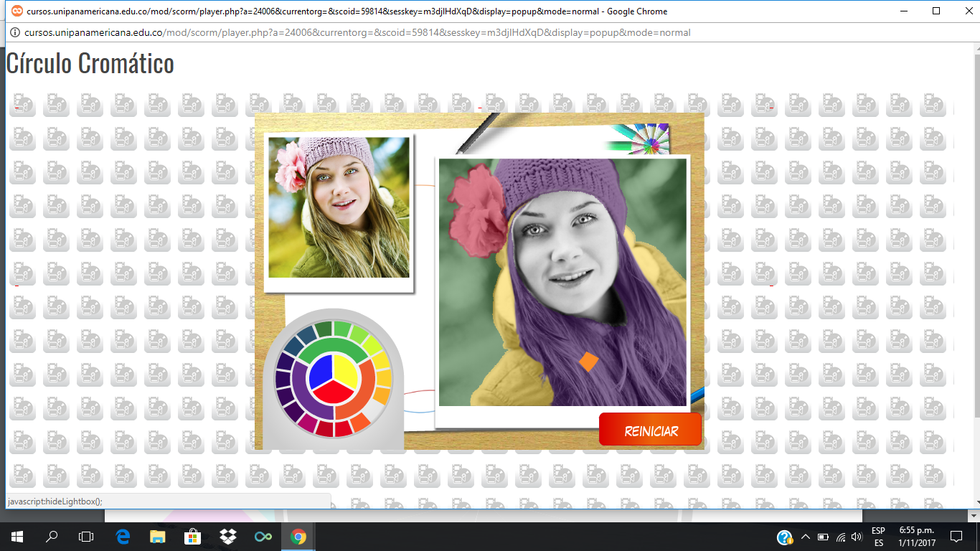Pick the red primary color in wheel center
Image resolution: width=980 pixels, height=551 pixels.
pos(334,393)
